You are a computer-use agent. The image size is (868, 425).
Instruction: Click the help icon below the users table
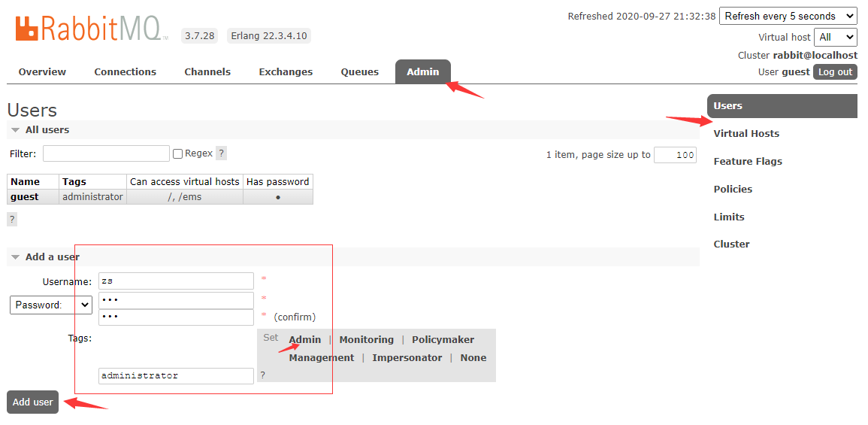click(x=11, y=220)
